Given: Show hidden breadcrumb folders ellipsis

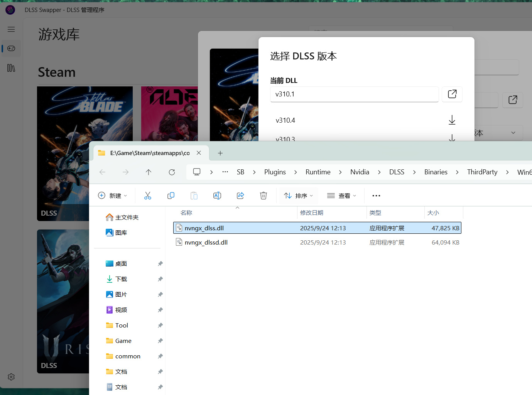Looking at the screenshot, I should (225, 172).
